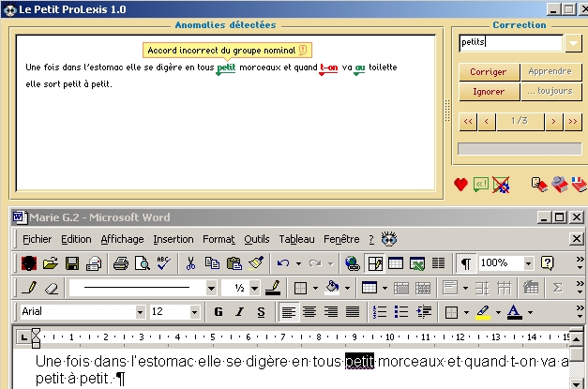
Task: Open the highlight color dropdown arrow
Action: coord(498,312)
